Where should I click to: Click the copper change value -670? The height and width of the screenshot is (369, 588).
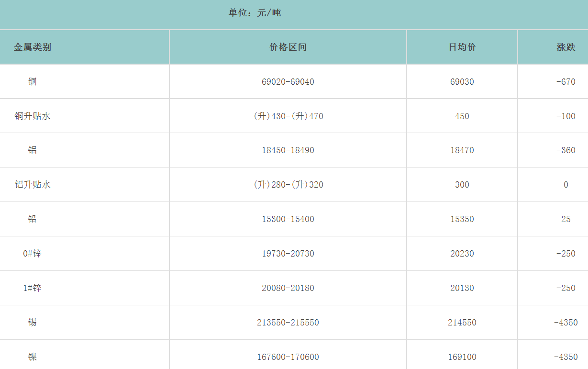click(566, 82)
